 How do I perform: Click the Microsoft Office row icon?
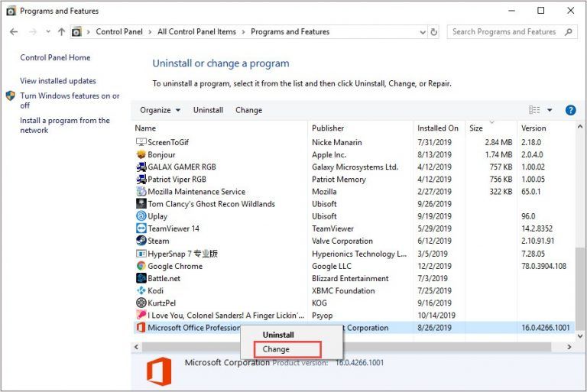[x=141, y=328]
